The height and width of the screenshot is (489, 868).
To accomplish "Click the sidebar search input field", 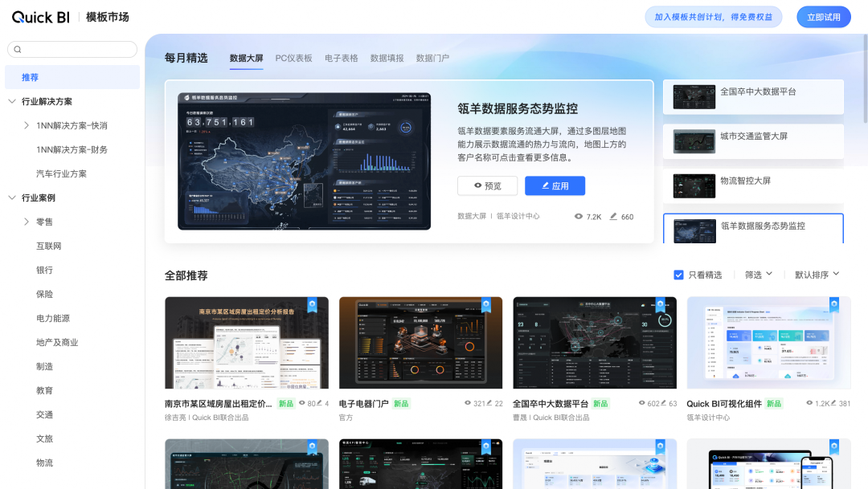I will (x=72, y=49).
